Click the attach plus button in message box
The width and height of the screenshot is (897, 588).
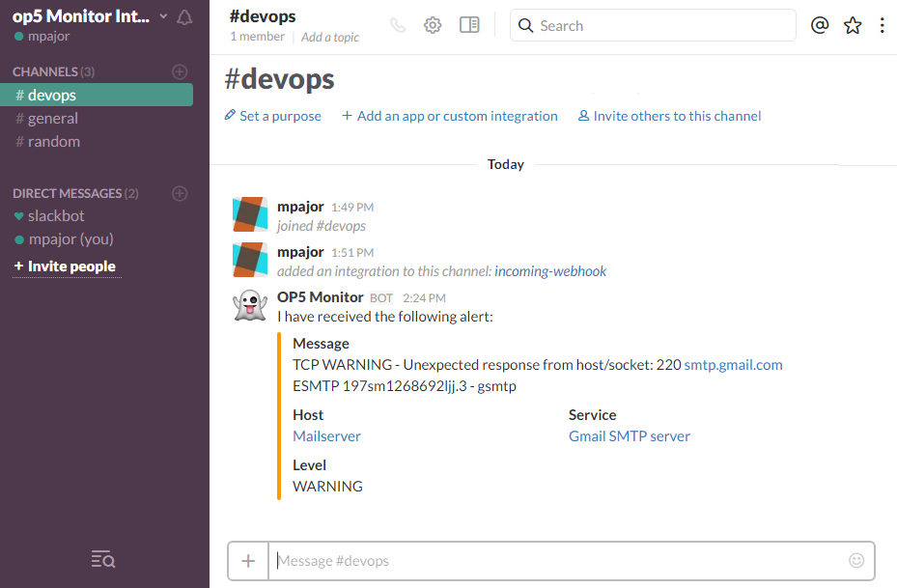pyautogui.click(x=248, y=561)
